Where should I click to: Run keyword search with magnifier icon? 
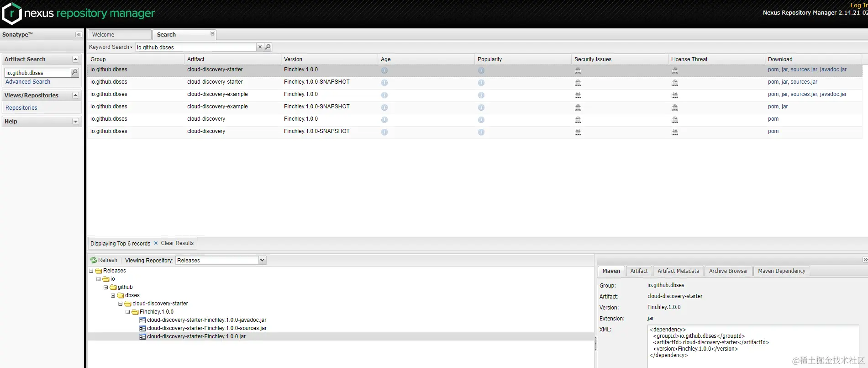pyautogui.click(x=268, y=47)
